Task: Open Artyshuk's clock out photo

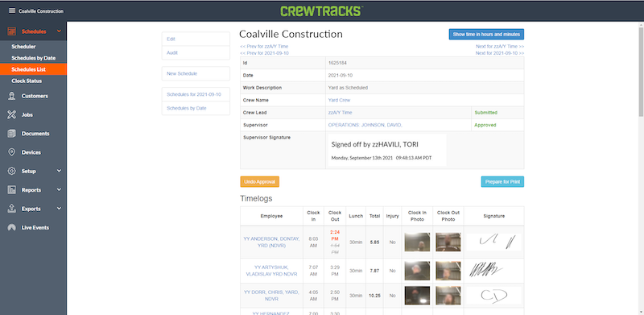Action: click(448, 271)
